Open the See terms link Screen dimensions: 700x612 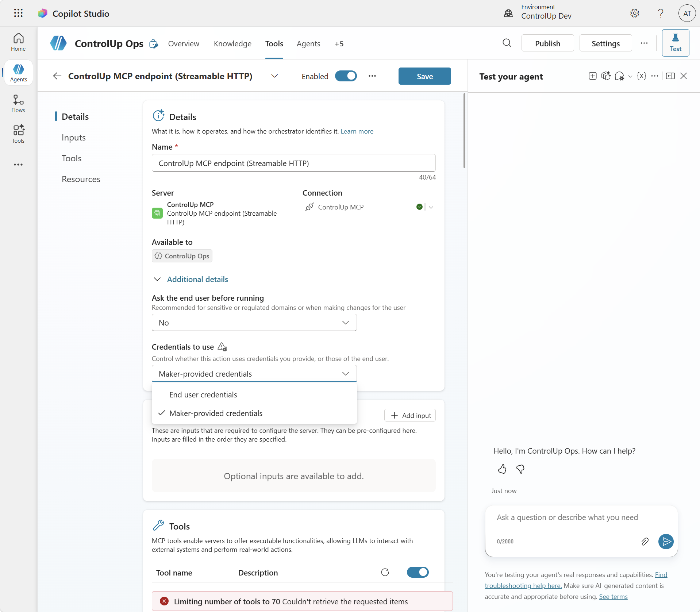click(613, 597)
